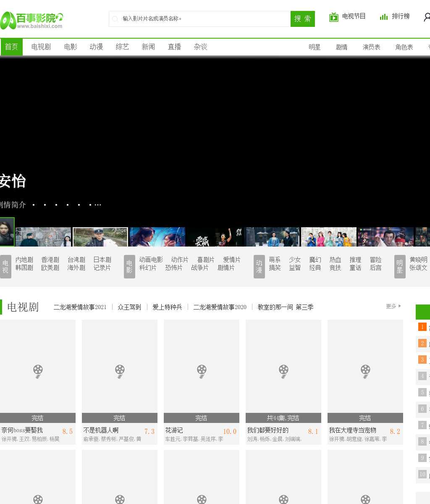Click the ranking bar chart icon
430x504 pixels.
point(383,17)
